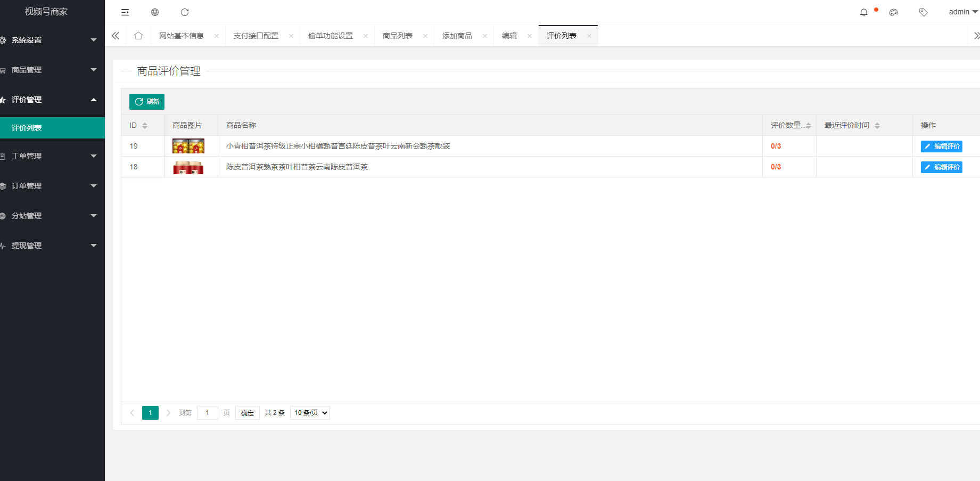Click the green 刷新 button
Image resolution: width=980 pixels, height=481 pixels.
[147, 102]
